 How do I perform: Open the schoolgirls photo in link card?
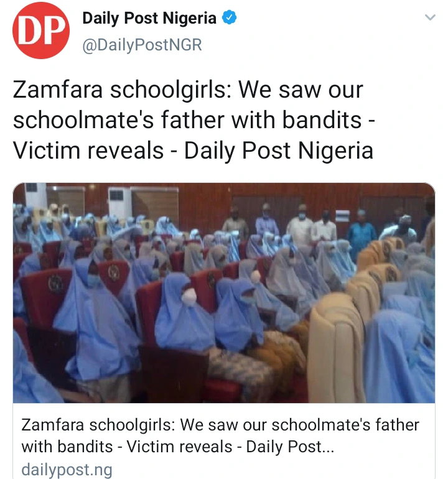(224, 292)
